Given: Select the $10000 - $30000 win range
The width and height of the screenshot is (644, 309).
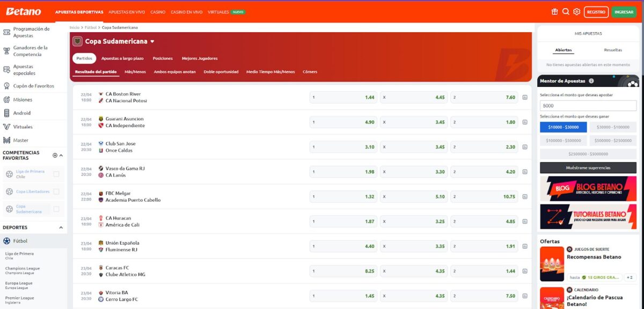Looking at the screenshot, I should point(563,127).
